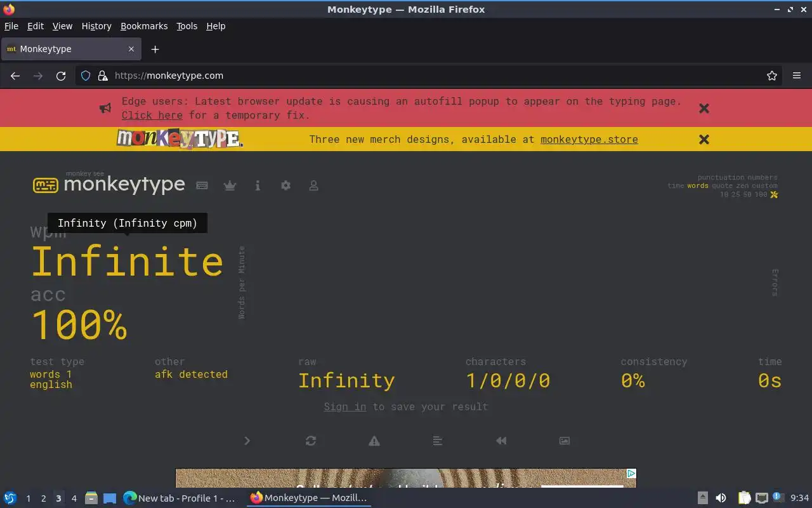Switch to workspace 4 in taskbar
812x508 pixels.
click(x=74, y=498)
